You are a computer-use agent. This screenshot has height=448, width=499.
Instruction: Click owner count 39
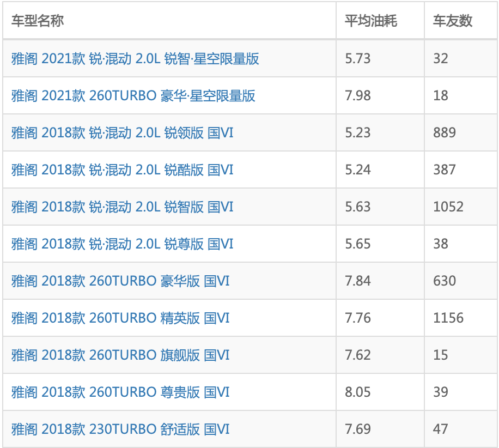click(441, 392)
